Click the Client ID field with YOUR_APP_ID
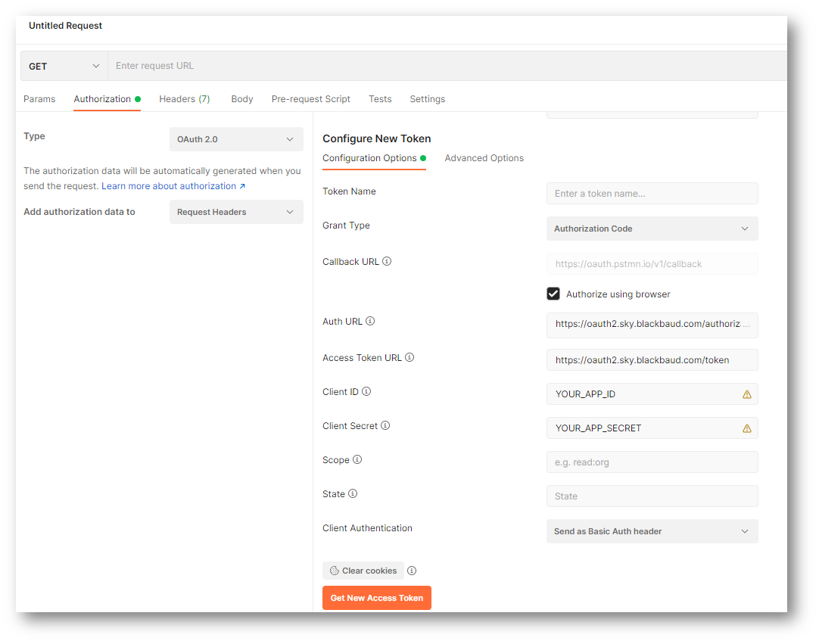This screenshot has width=819, height=644. 652,394
